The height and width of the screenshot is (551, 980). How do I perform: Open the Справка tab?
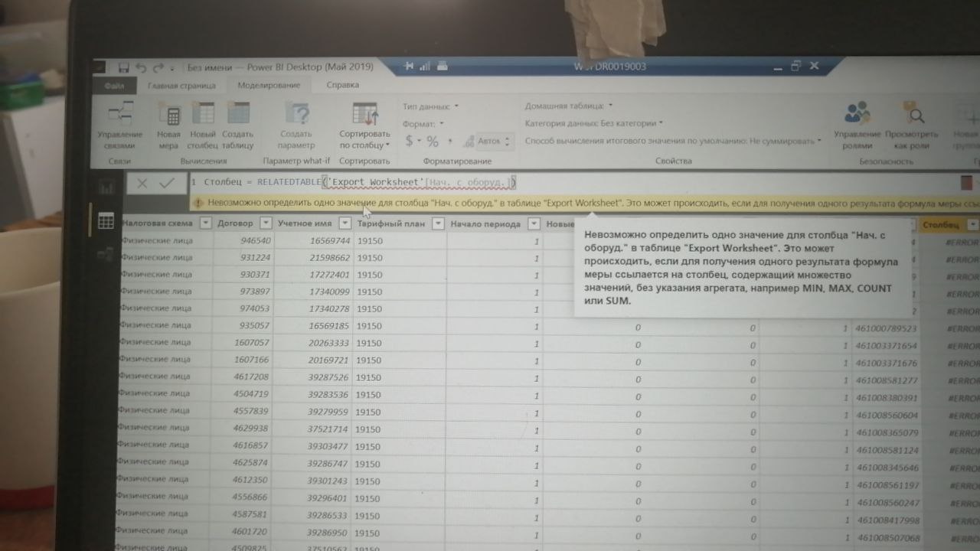tap(342, 85)
